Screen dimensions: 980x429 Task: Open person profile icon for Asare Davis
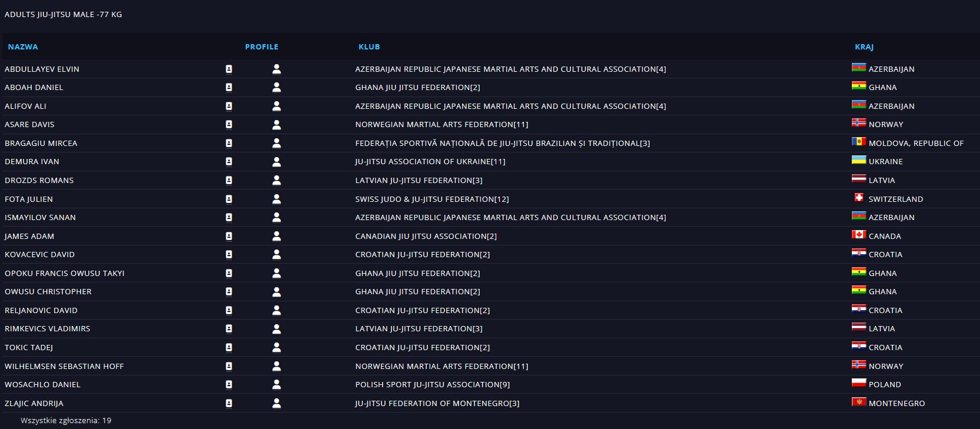276,125
